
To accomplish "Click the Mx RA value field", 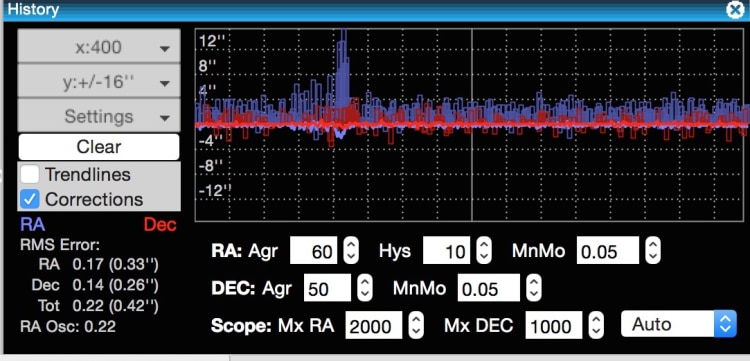I will [374, 325].
